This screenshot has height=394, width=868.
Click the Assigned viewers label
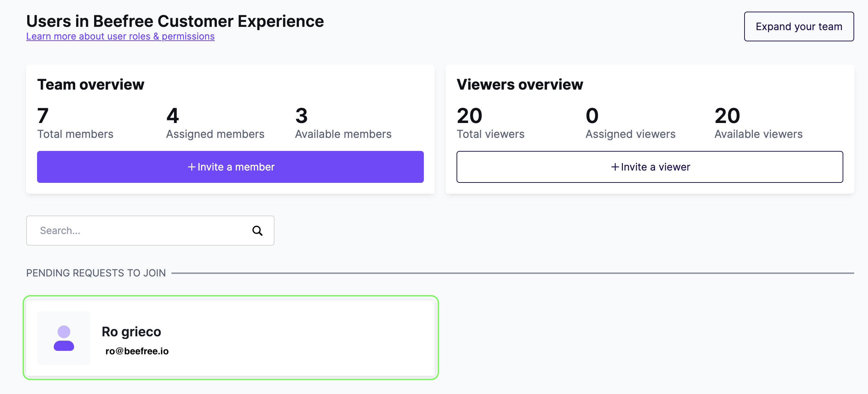click(x=630, y=134)
